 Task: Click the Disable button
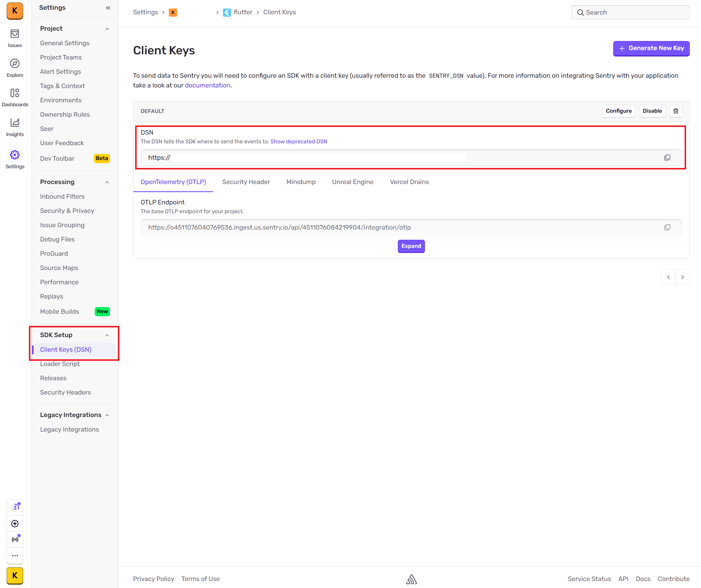click(x=652, y=111)
